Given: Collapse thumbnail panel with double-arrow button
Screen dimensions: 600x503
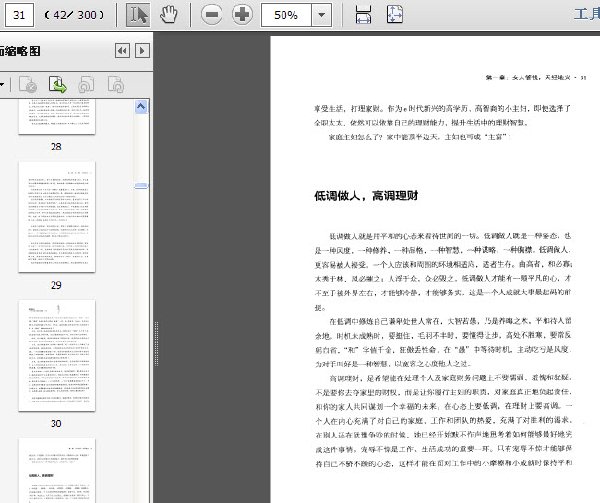Looking at the screenshot, I should coord(122,50).
